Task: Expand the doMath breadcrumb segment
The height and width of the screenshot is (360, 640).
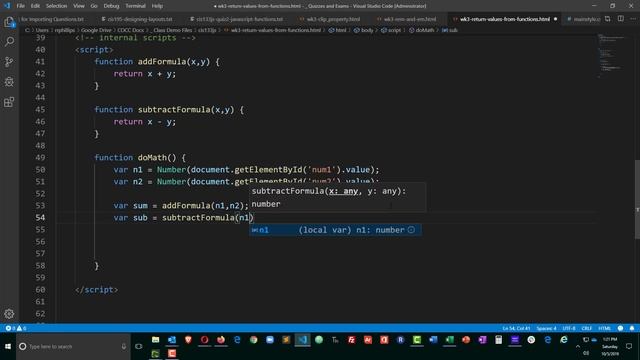Action: (422, 30)
